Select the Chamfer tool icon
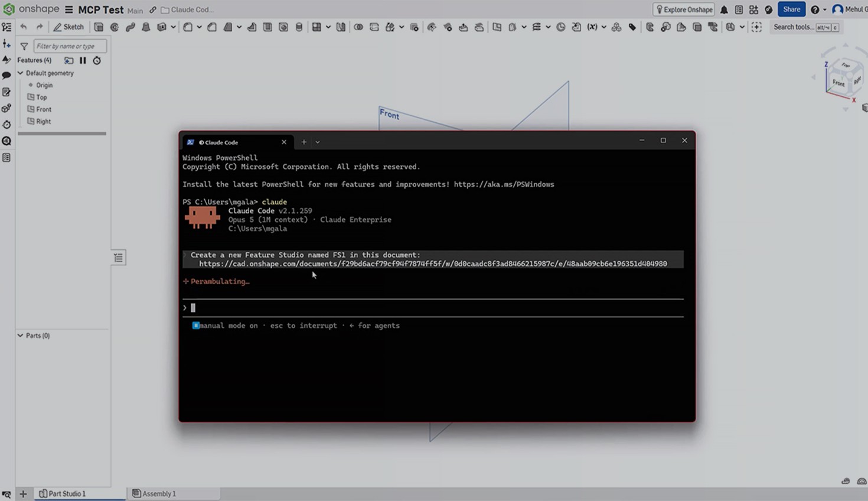The height and width of the screenshot is (501, 868). tap(212, 27)
